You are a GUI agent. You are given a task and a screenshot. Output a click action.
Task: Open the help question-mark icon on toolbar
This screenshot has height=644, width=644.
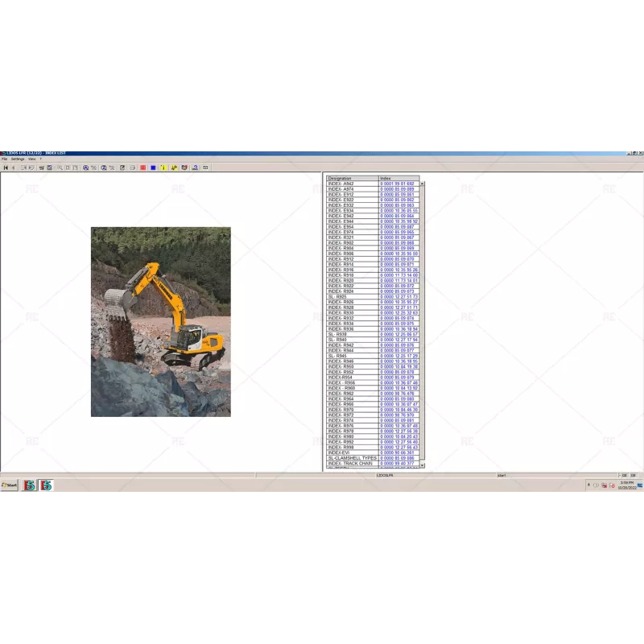click(x=195, y=167)
